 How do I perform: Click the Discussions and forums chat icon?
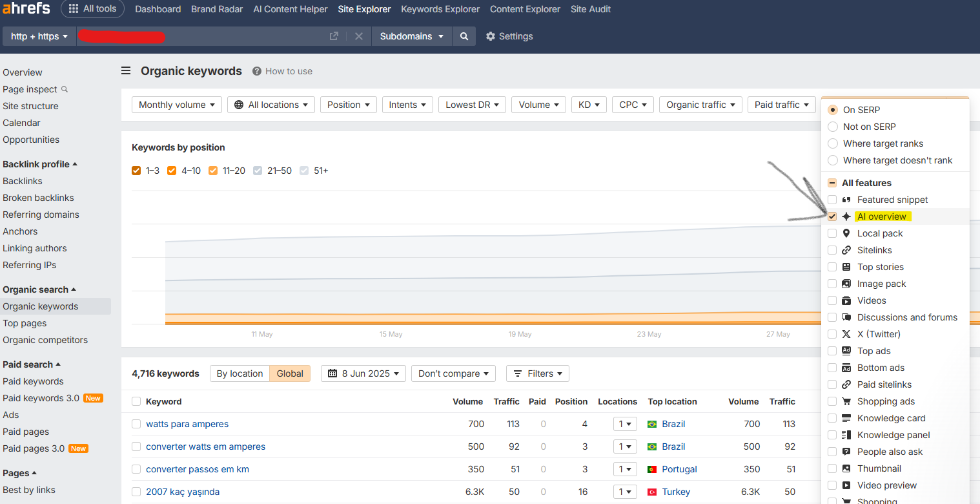[846, 317]
